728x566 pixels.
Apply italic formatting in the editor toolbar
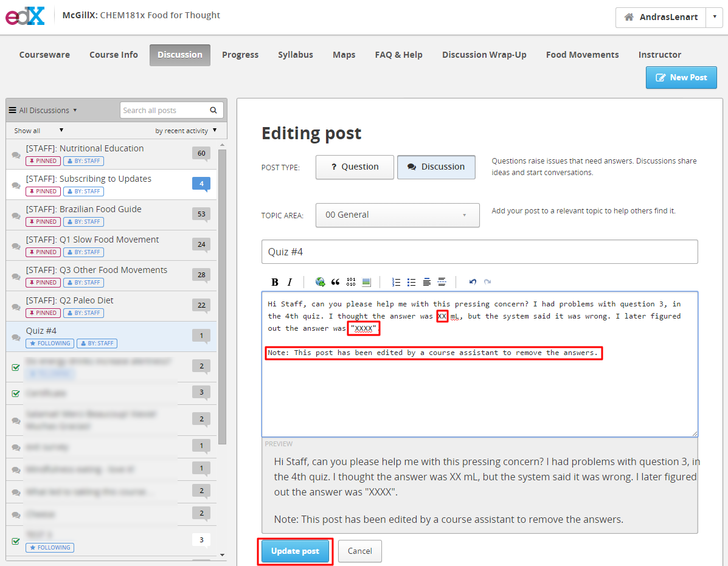(x=289, y=282)
